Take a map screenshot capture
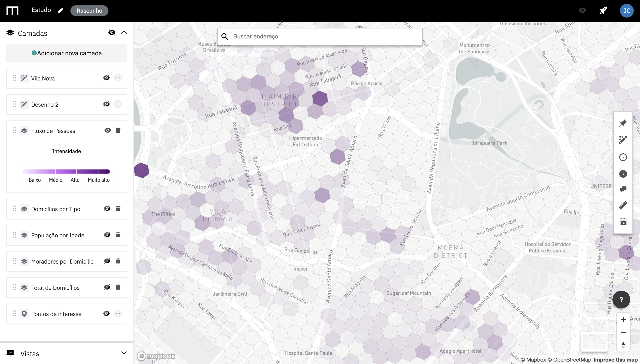The height and width of the screenshot is (364, 640). pyautogui.click(x=623, y=222)
